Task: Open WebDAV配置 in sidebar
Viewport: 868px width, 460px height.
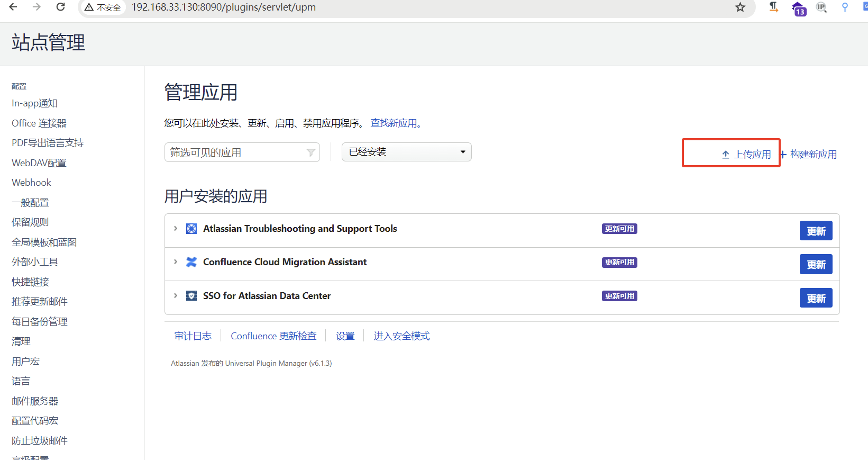Action: click(x=39, y=163)
